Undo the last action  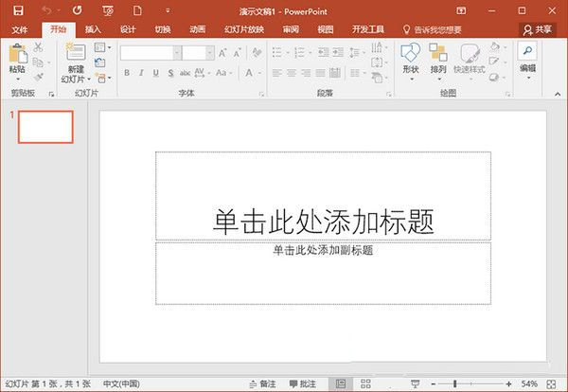point(46,10)
